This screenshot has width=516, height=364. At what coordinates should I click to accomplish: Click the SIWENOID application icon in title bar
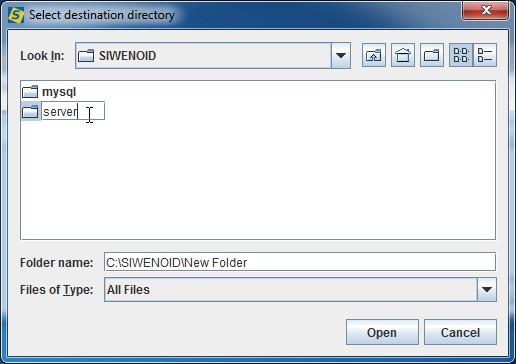(16, 15)
